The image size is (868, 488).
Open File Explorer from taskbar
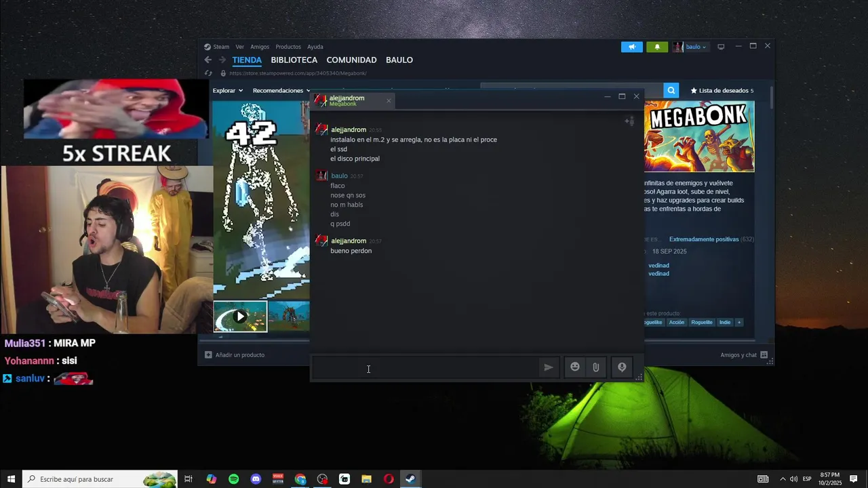366,479
